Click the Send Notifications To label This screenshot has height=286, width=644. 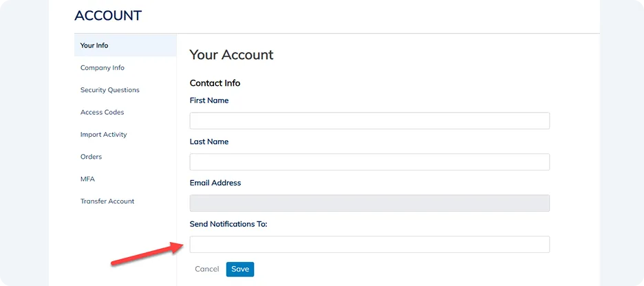coord(228,224)
